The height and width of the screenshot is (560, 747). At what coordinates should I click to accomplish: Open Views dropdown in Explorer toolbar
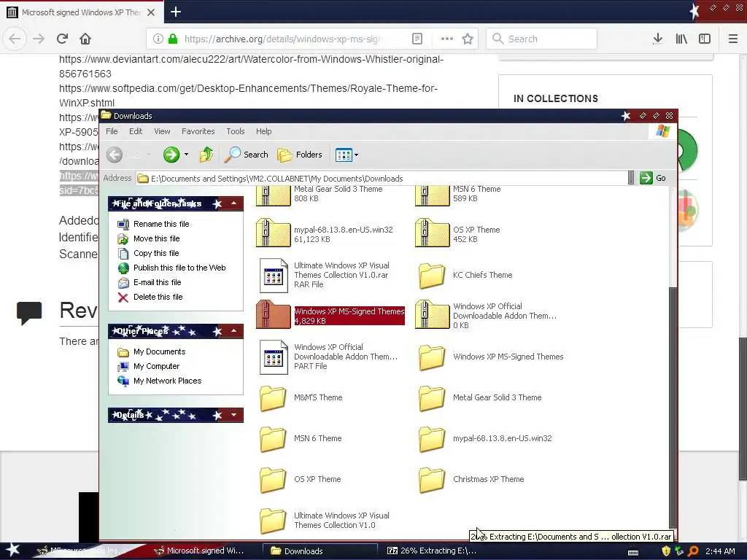[347, 155]
